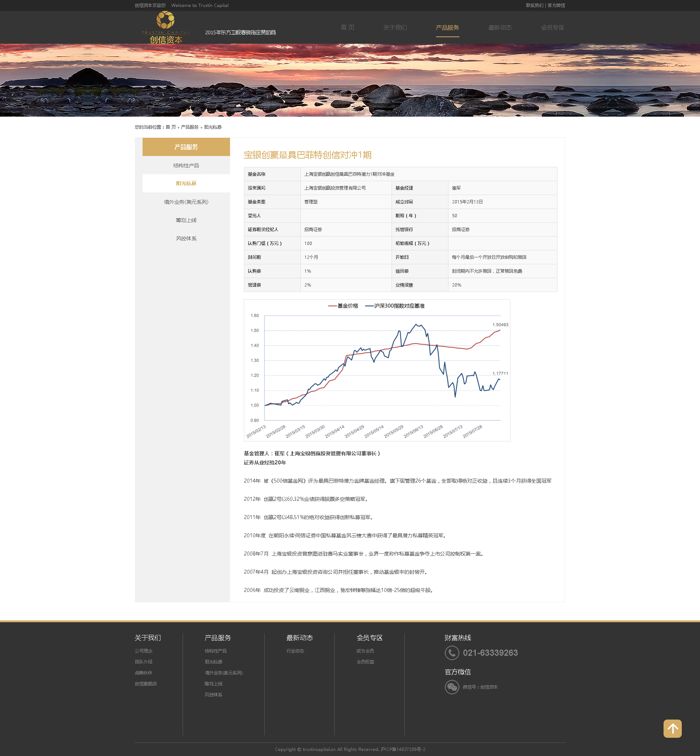The width and height of the screenshot is (700, 756).
Task: Open 会员专区 in top navigation
Action: (x=552, y=27)
